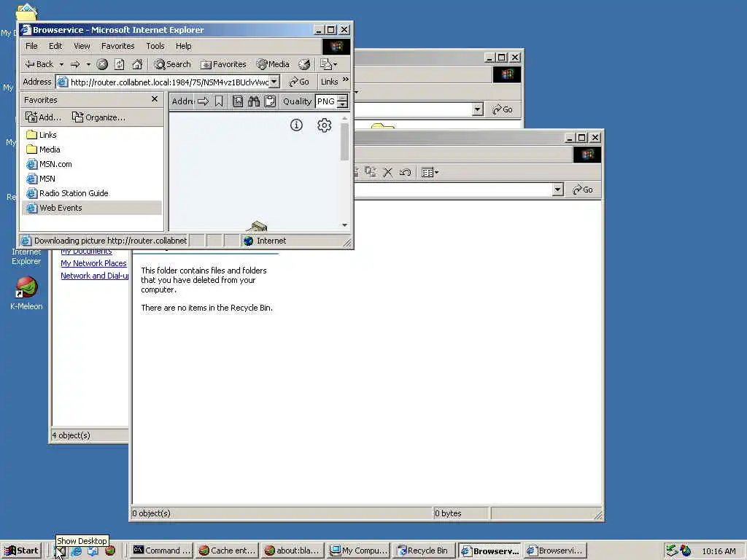This screenshot has width=747, height=560.
Task: Go to the Home page icon
Action: pyautogui.click(x=137, y=64)
